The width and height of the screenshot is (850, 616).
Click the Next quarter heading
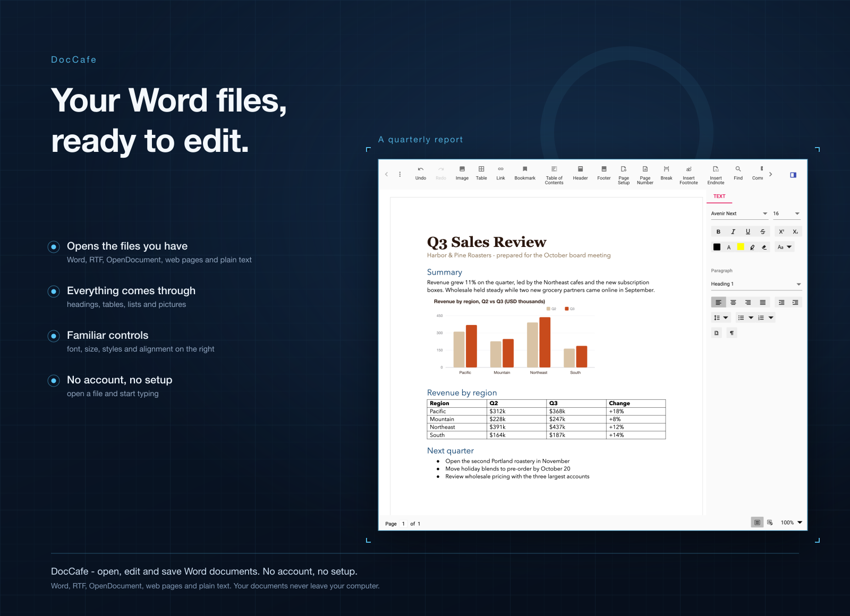coord(450,450)
